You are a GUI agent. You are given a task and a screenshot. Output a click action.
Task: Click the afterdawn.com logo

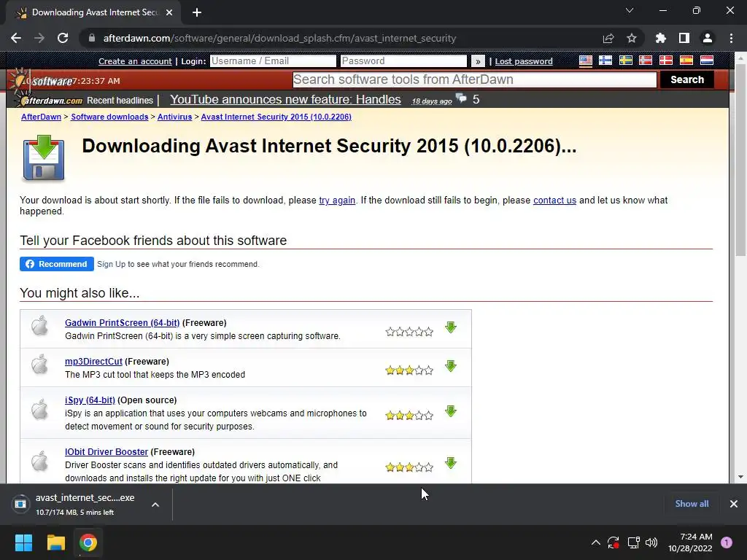53,101
